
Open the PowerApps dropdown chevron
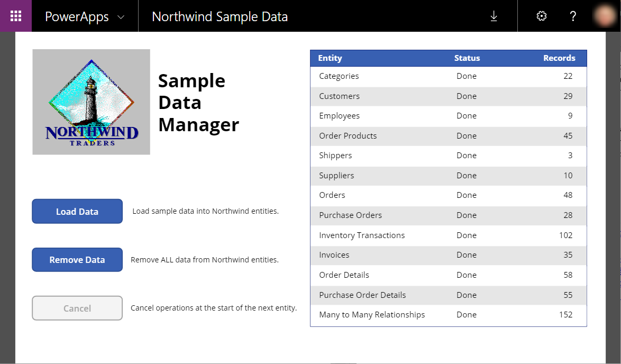pyautogui.click(x=120, y=16)
